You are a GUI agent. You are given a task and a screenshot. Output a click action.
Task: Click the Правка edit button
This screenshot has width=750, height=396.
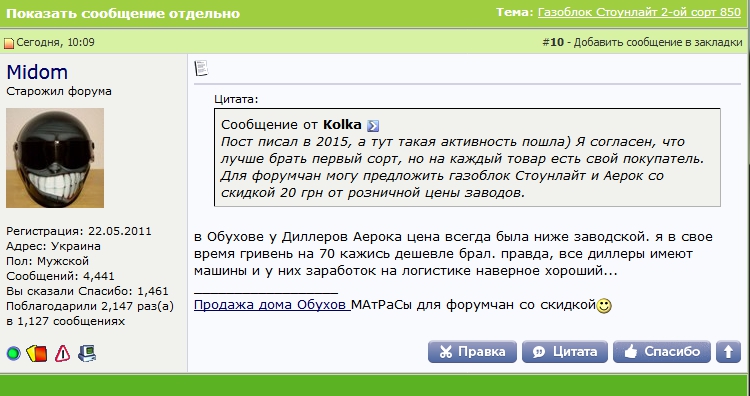click(x=472, y=352)
